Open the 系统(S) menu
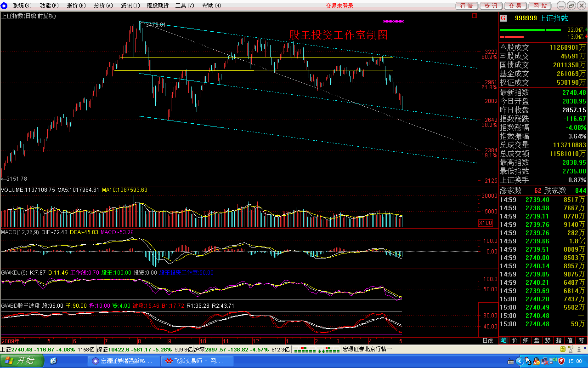The image size is (588, 368). pos(22,6)
